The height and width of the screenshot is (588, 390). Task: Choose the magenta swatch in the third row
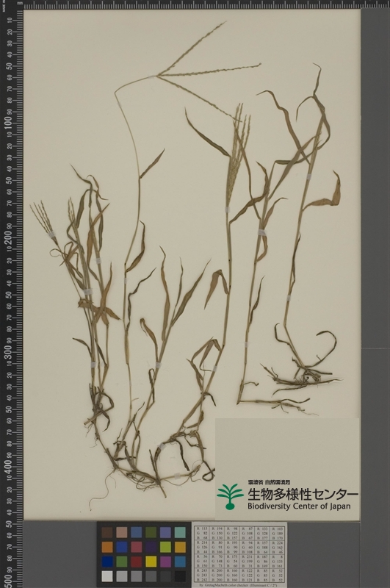[x=165, y=561]
